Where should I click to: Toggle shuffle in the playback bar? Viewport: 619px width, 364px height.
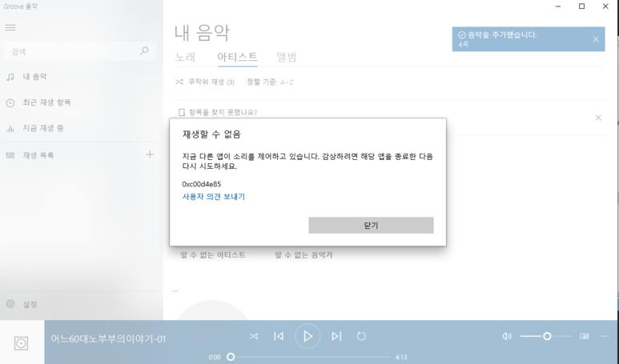[x=254, y=336]
